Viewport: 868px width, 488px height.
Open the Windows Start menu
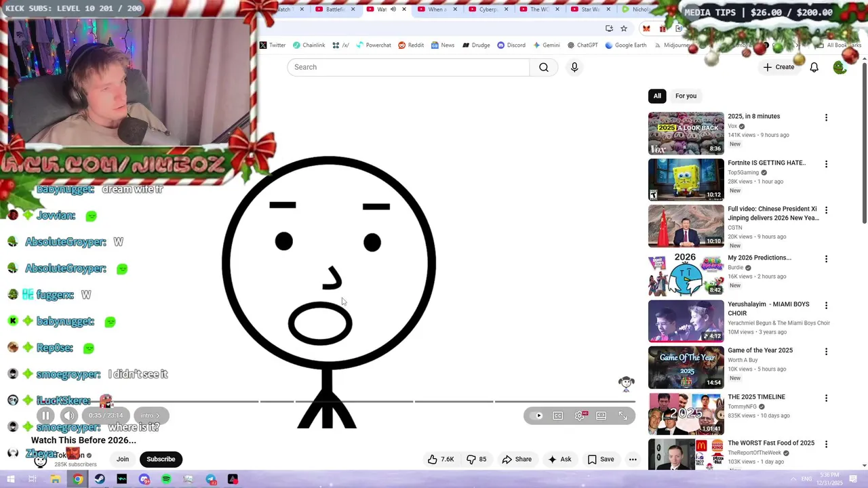click(11, 479)
